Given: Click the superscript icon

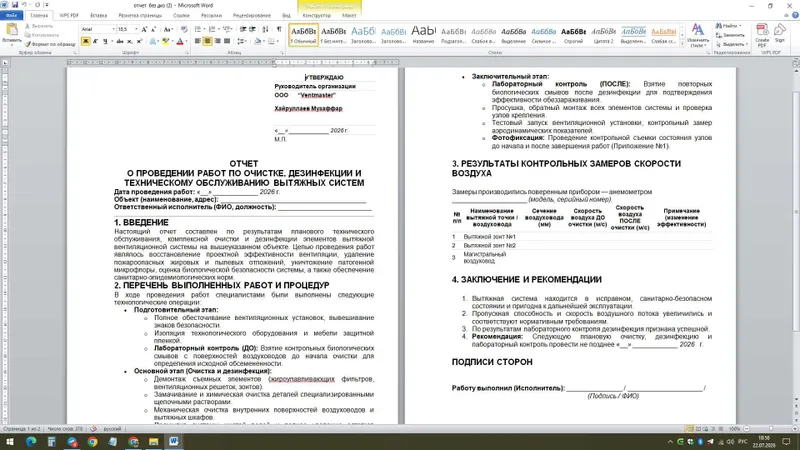Looking at the screenshot, I should pos(139,41).
